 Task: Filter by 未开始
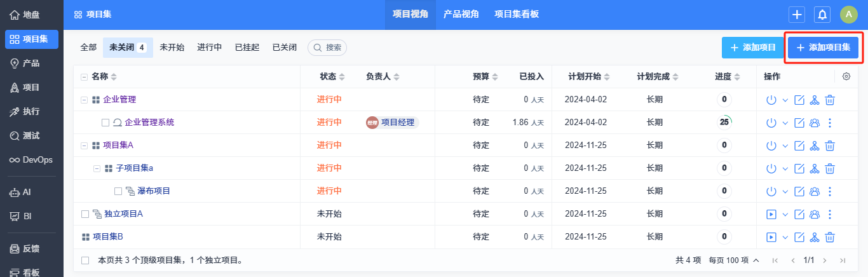coord(172,48)
